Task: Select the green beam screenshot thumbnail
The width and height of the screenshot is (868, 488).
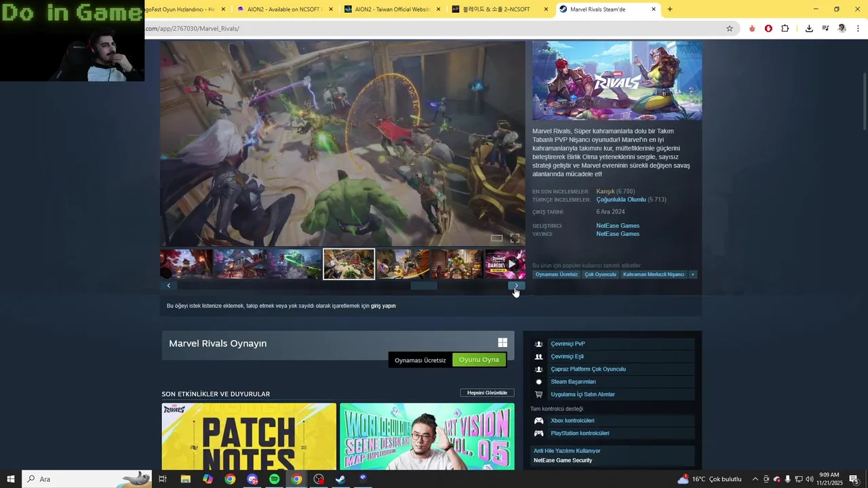Action: (x=294, y=264)
